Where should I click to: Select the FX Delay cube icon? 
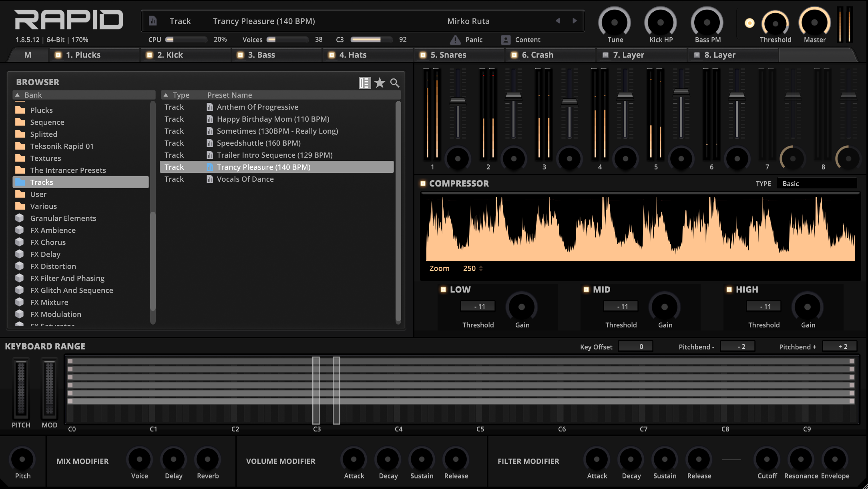pyautogui.click(x=20, y=254)
